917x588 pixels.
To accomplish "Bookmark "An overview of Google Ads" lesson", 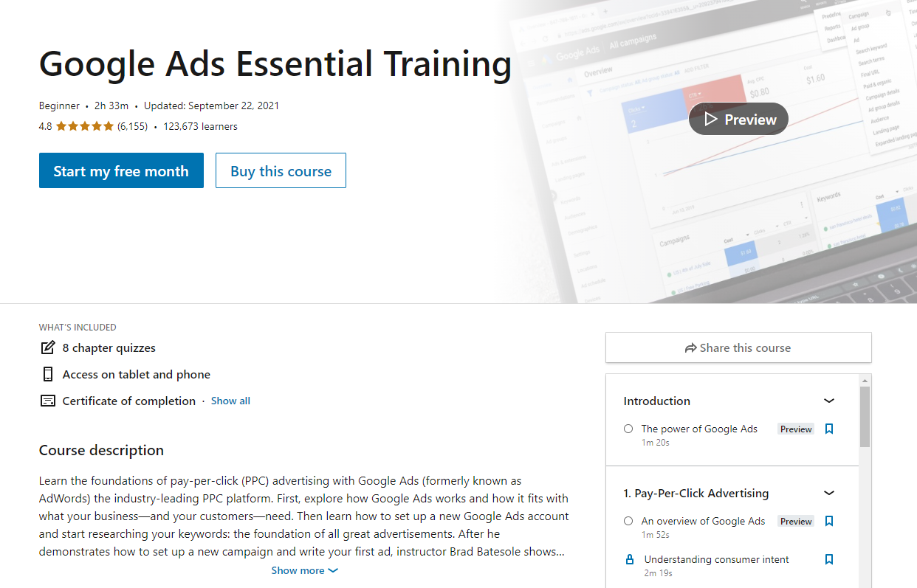I will pos(829,521).
